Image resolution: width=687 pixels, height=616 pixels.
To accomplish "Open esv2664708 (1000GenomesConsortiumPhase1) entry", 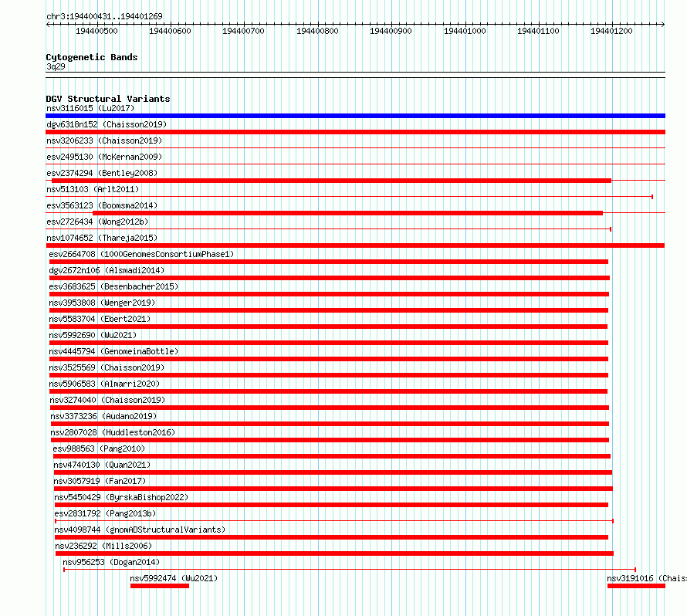I will pos(141,254).
